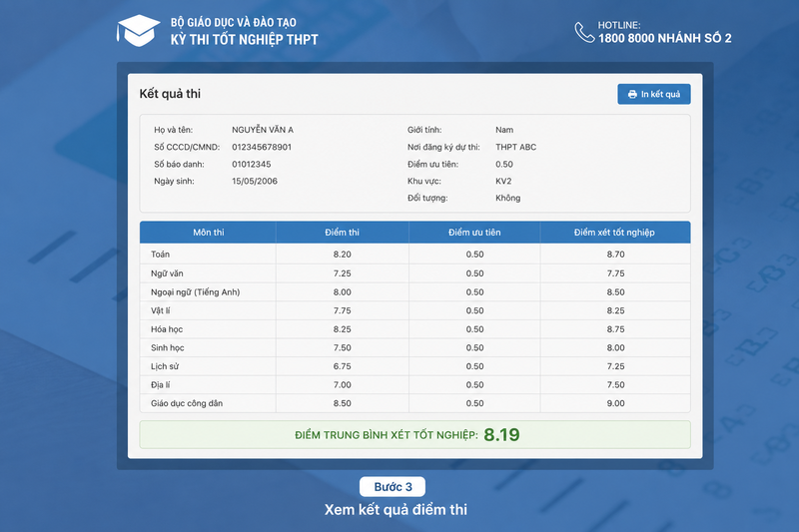Select the Ngữ văn subject row
Viewport: 799px width, 532px height.
(415, 273)
